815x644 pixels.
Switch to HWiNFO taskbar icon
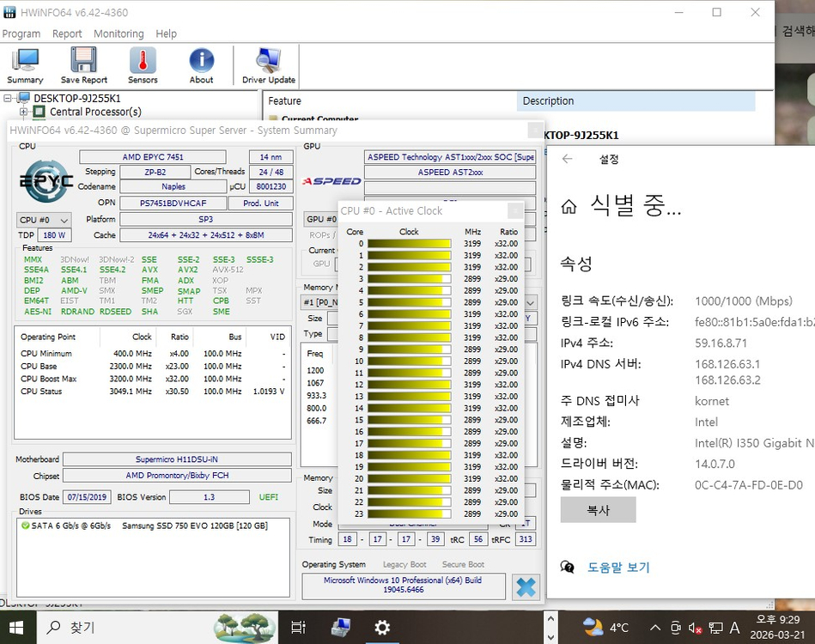tap(340, 628)
